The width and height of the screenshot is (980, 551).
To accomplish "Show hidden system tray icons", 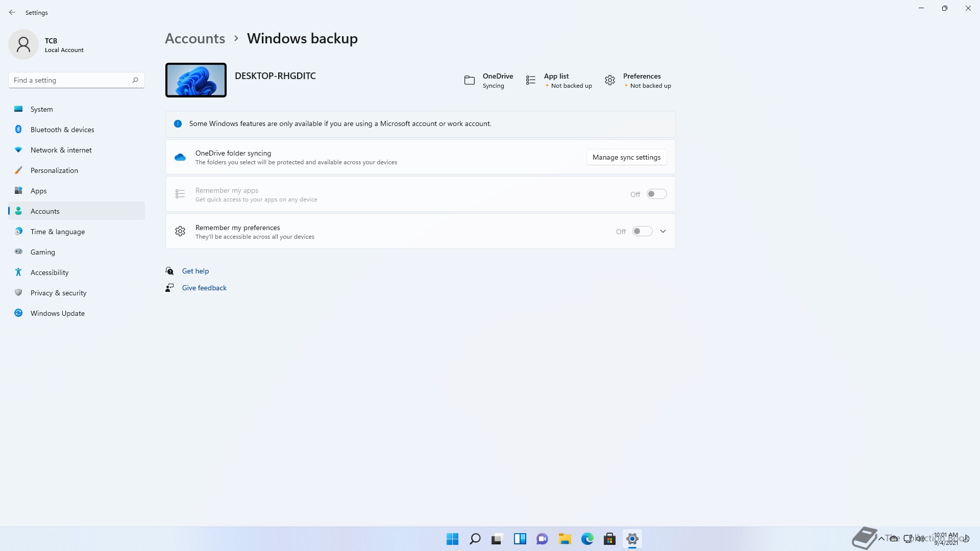I will tap(881, 538).
